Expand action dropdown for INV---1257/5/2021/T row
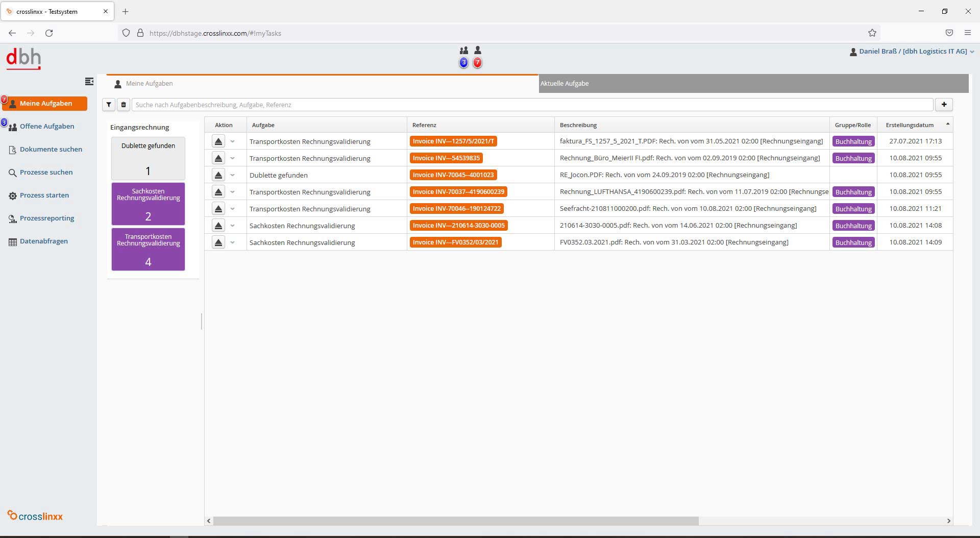This screenshot has height=538, width=980. (x=232, y=141)
